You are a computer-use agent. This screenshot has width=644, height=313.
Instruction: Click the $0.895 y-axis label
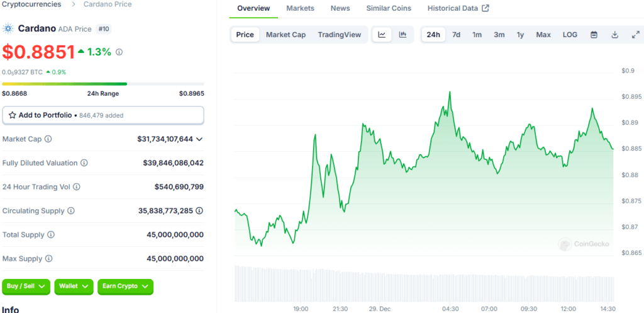click(630, 96)
